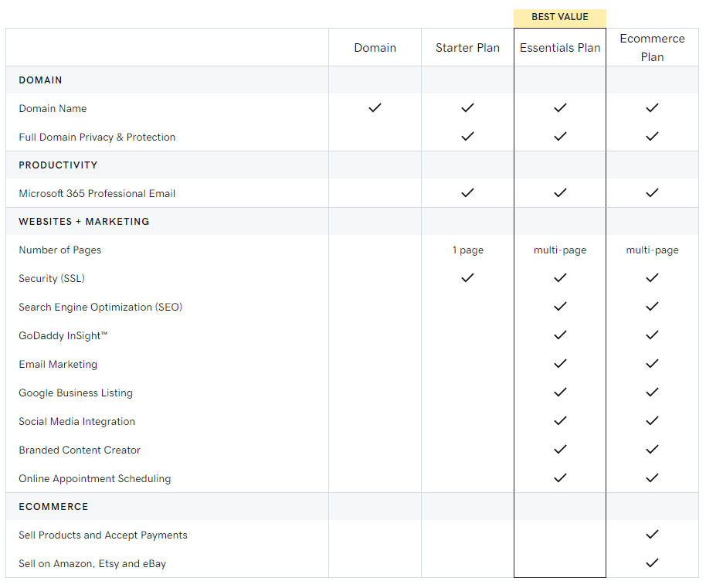The width and height of the screenshot is (706, 588).
Task: Select the Security (SSL) checkmark under Starter Plan
Action: point(467,277)
